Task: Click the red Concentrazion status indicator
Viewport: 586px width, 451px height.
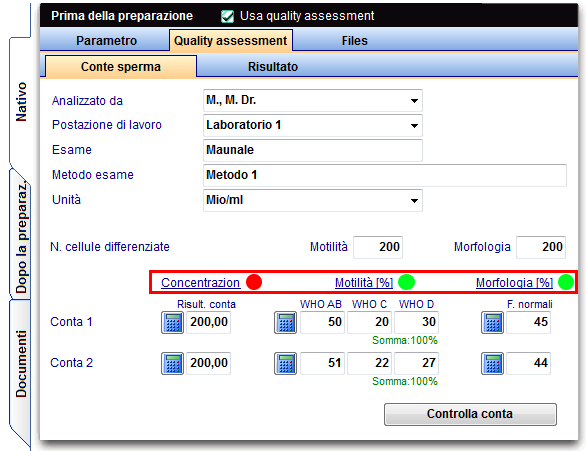Action: click(x=254, y=282)
